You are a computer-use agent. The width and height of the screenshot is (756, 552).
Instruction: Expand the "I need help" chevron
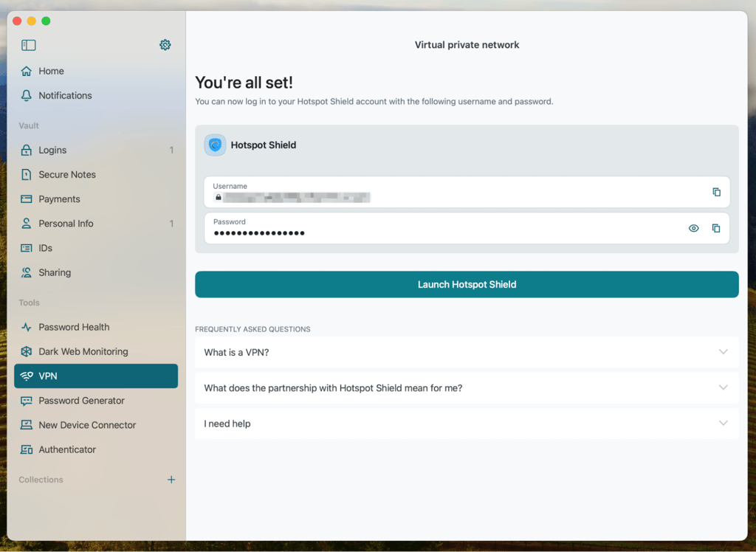[724, 424]
